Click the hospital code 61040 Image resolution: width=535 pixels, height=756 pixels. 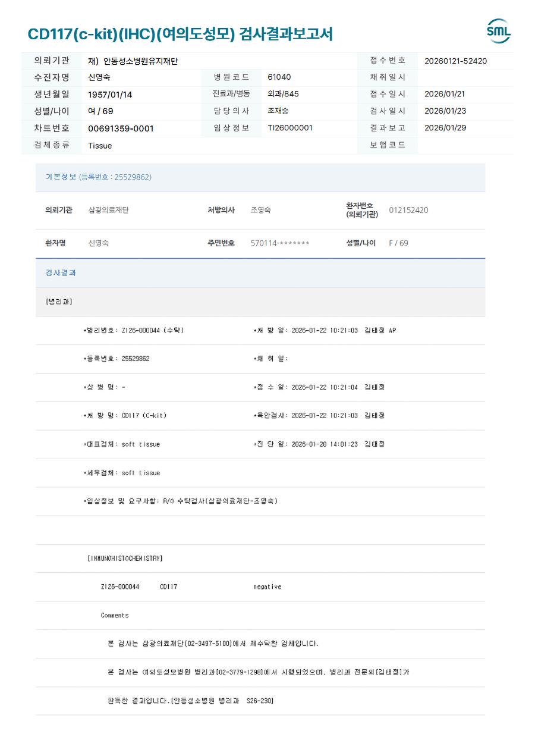(279, 77)
